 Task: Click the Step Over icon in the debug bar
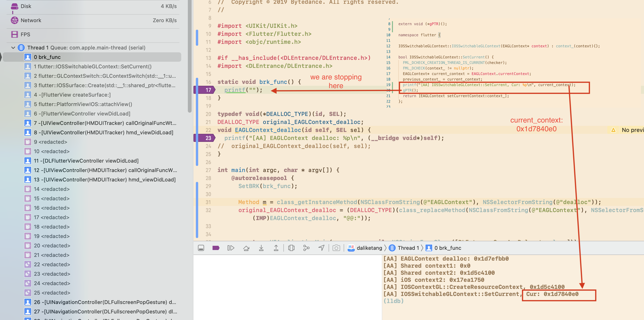(x=246, y=248)
